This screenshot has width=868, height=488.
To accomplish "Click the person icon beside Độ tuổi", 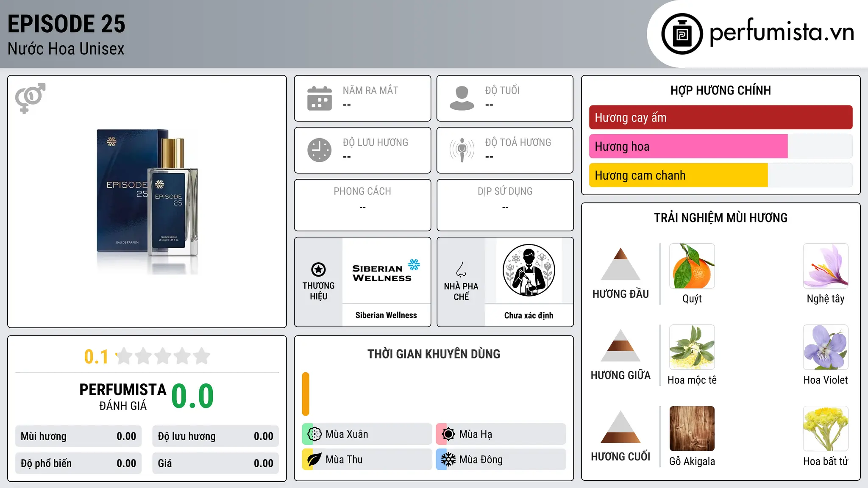I will [462, 98].
